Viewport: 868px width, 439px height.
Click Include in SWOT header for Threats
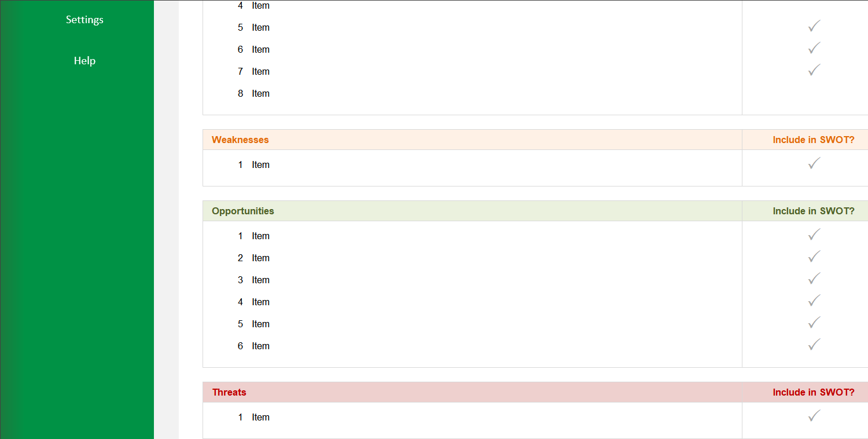(813, 392)
